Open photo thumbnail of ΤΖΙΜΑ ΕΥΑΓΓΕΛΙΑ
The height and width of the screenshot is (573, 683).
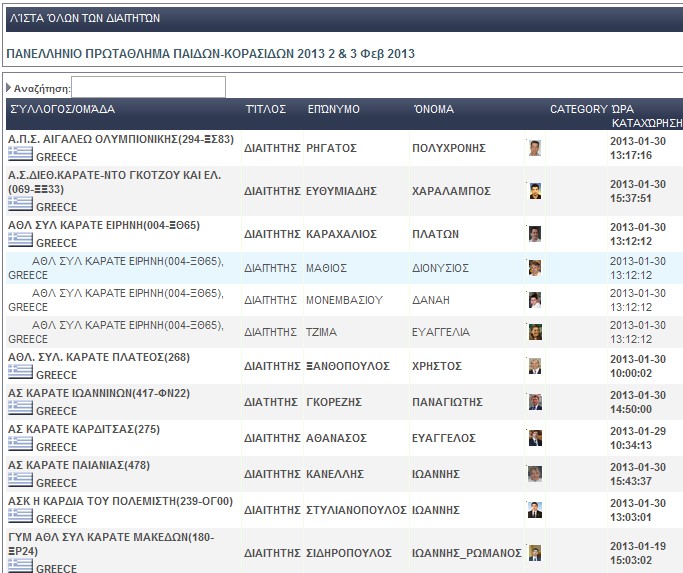[535, 332]
